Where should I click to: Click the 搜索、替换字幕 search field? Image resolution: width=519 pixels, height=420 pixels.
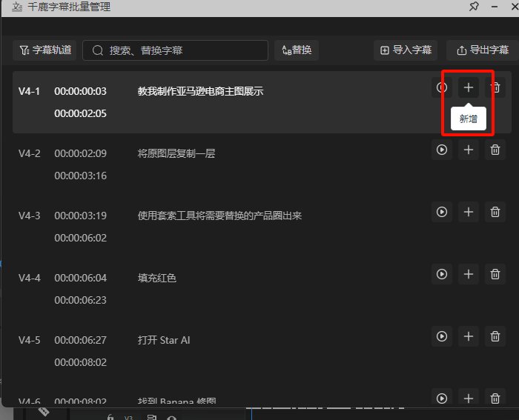(x=175, y=50)
